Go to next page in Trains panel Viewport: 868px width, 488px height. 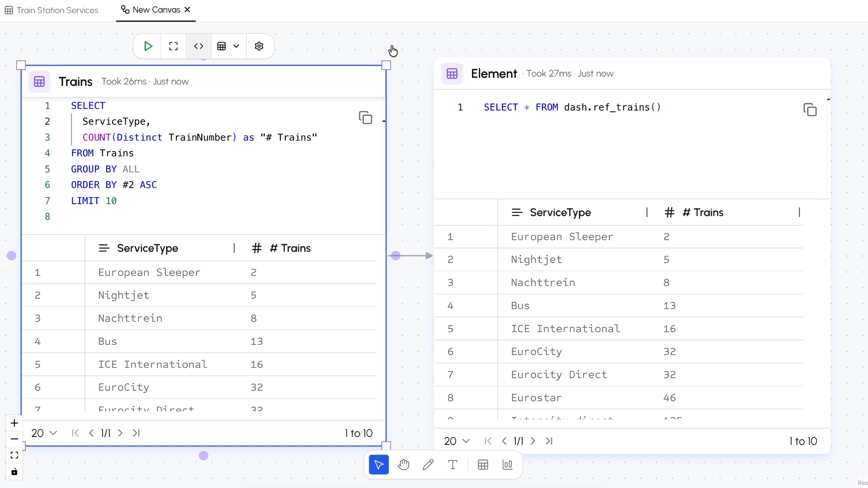(x=120, y=433)
